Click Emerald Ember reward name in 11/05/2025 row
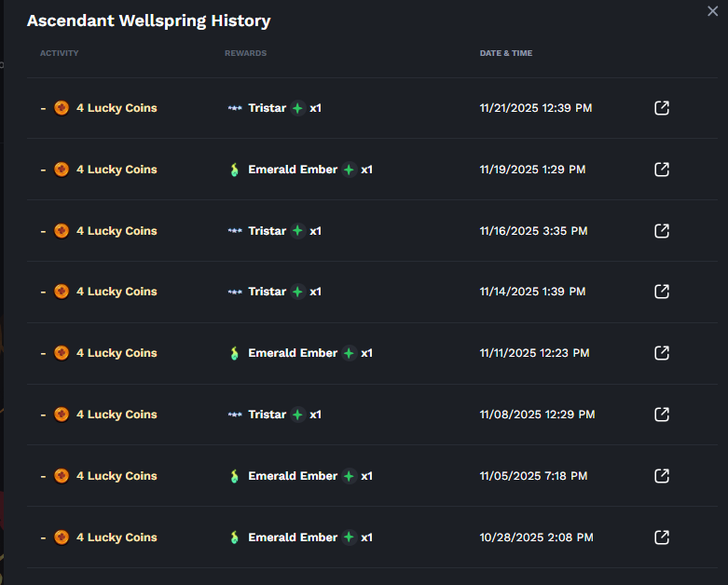 (293, 476)
